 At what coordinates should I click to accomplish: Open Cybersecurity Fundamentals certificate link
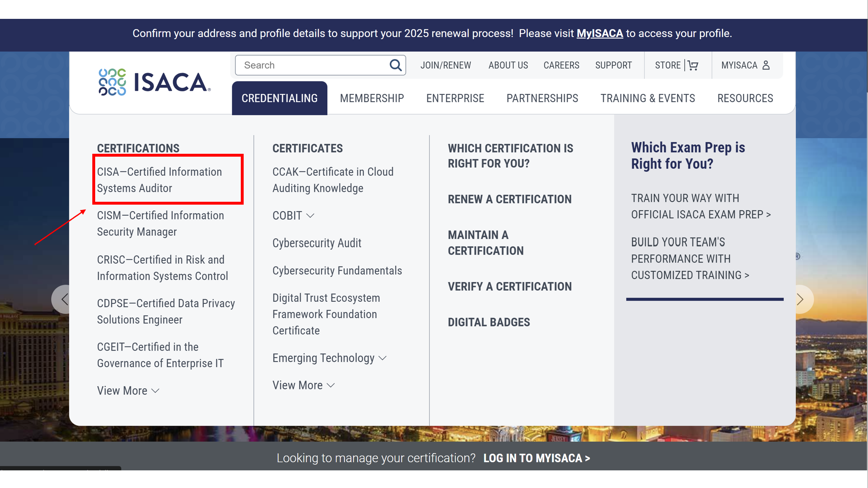tap(337, 271)
